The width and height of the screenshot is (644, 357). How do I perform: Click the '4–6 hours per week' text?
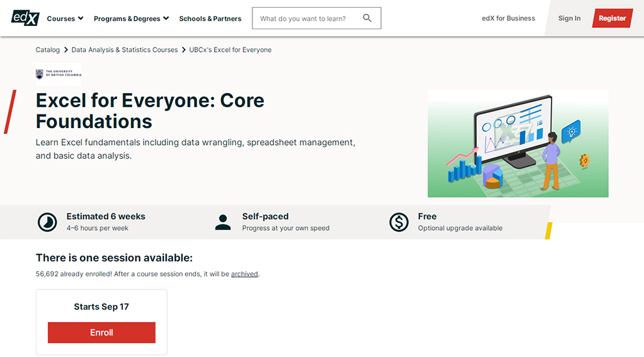[98, 228]
